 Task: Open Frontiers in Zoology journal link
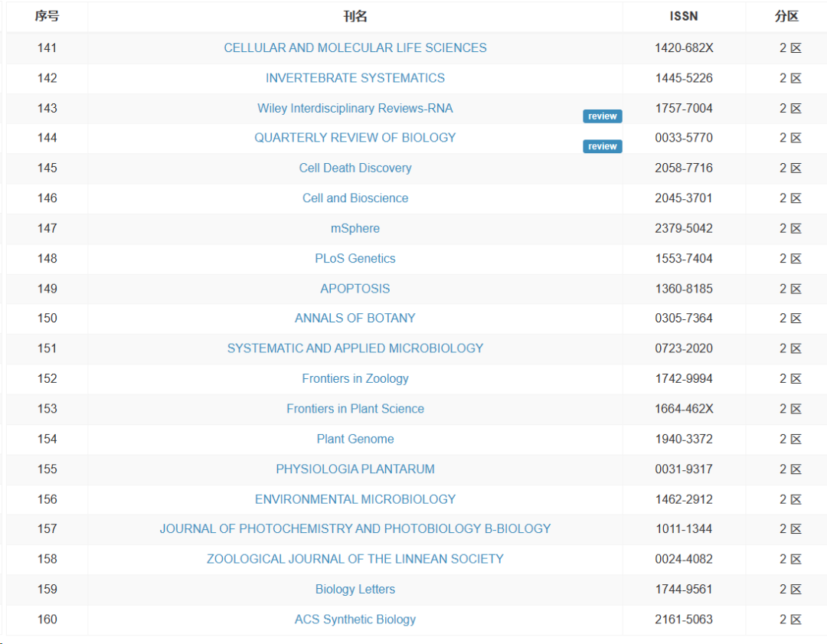(x=355, y=379)
